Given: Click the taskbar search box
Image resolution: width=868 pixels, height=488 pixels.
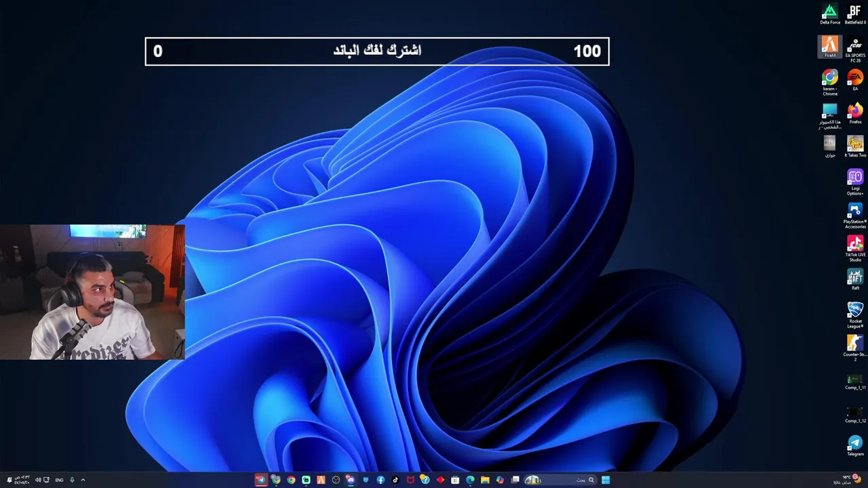Looking at the screenshot, I should (x=560, y=480).
